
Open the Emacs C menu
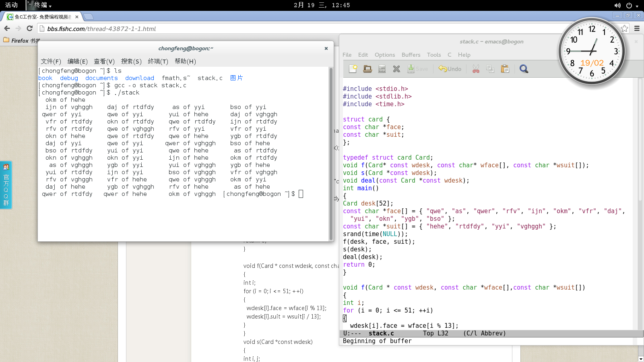tap(450, 55)
